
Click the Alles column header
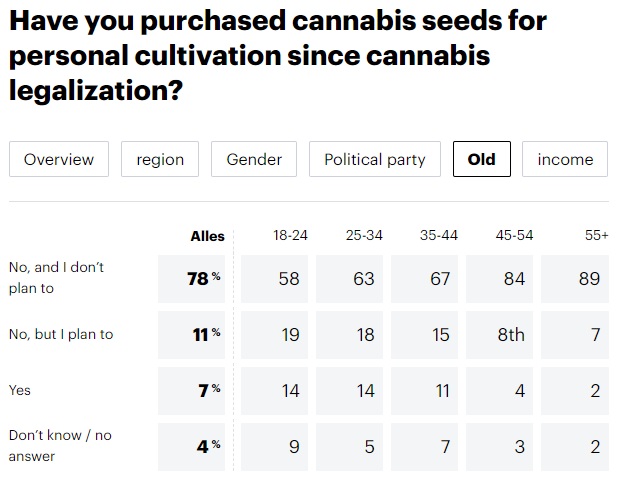tap(207, 236)
